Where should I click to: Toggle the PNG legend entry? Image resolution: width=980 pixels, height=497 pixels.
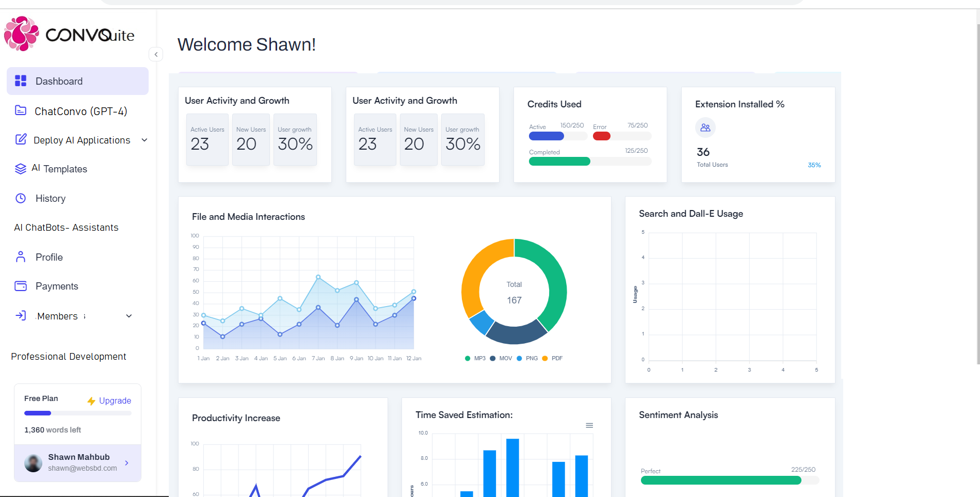point(527,358)
